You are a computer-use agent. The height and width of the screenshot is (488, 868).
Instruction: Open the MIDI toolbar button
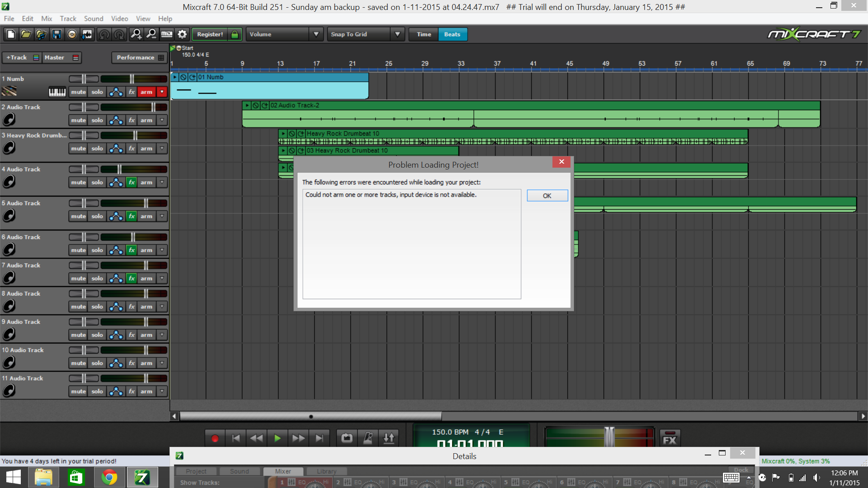coord(167,34)
